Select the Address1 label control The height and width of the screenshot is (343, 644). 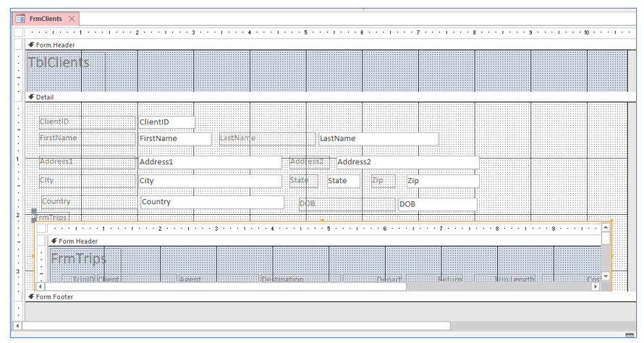[87, 162]
